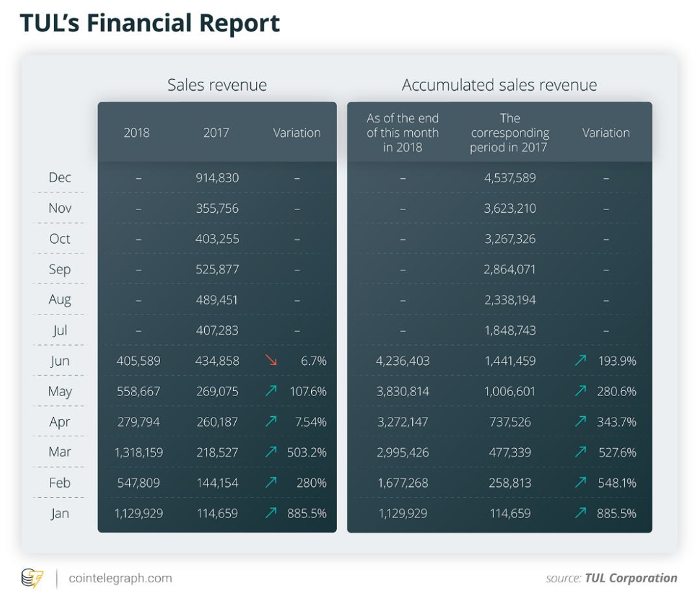Viewport: 700px width, 601px height.
Task: Select the 2018 column header
Action: pyautogui.click(x=137, y=133)
